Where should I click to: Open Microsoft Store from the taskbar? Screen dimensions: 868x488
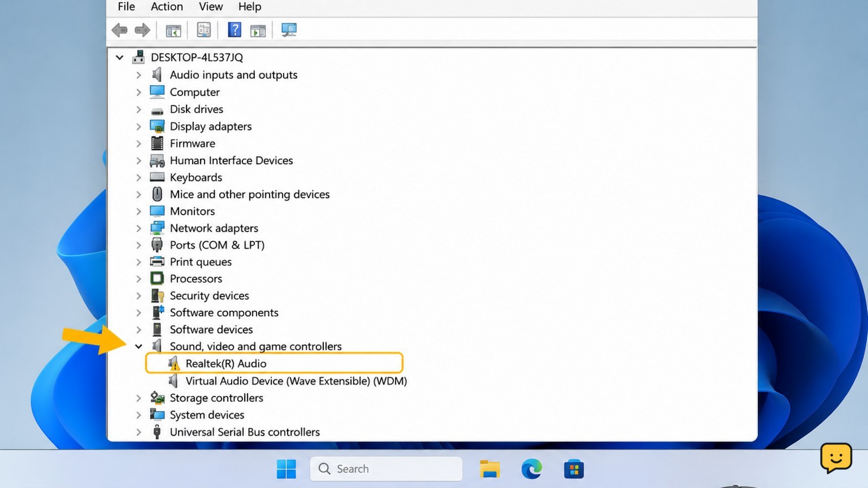tap(574, 469)
